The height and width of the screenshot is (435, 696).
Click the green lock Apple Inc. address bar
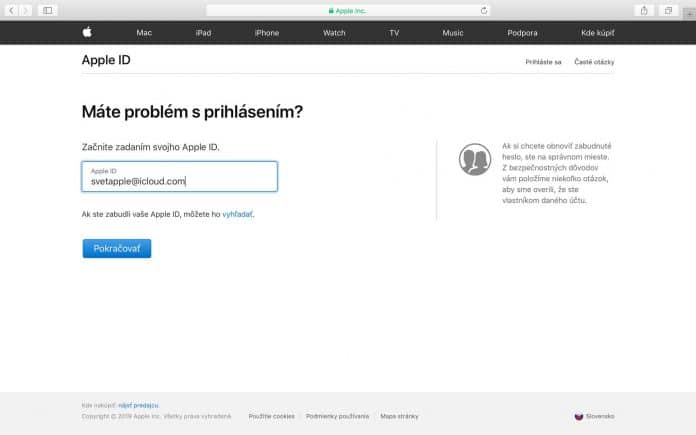(348, 11)
